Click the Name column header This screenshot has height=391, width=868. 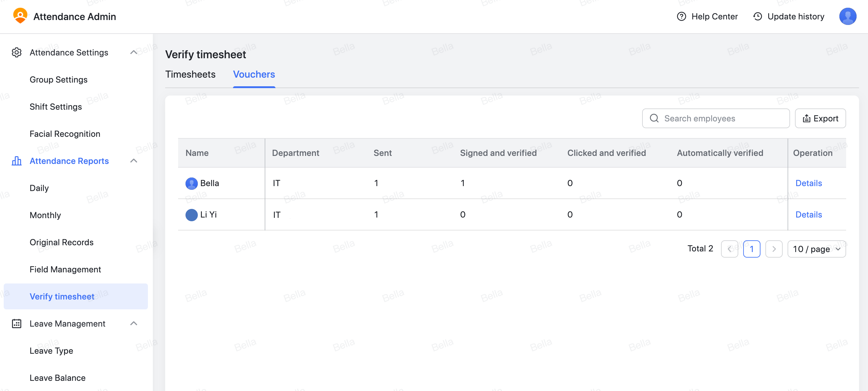197,153
